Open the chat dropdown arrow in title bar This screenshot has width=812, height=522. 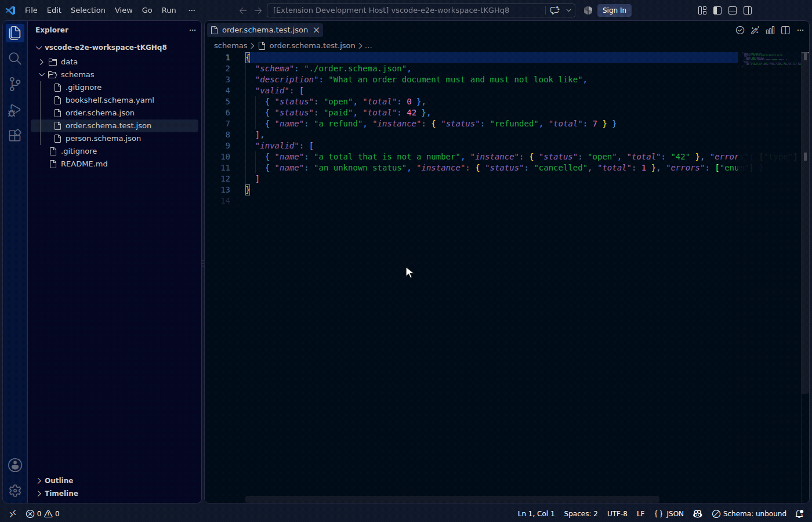(x=569, y=10)
